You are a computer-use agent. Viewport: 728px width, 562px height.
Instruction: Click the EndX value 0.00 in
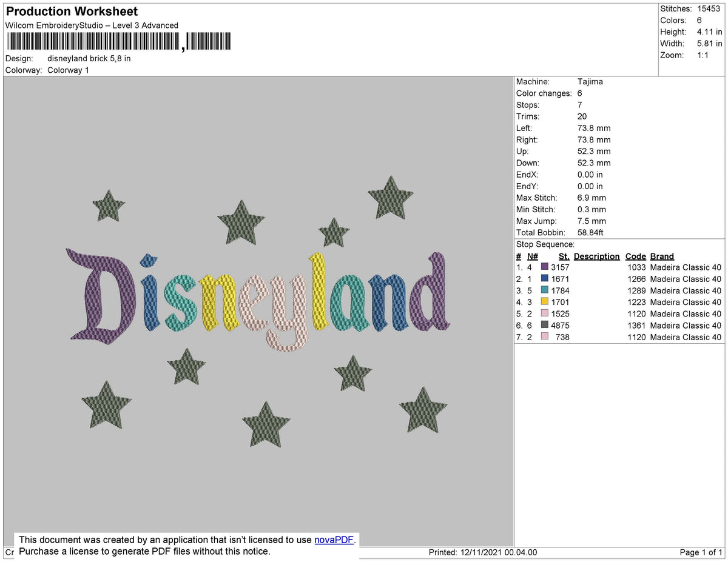point(590,175)
